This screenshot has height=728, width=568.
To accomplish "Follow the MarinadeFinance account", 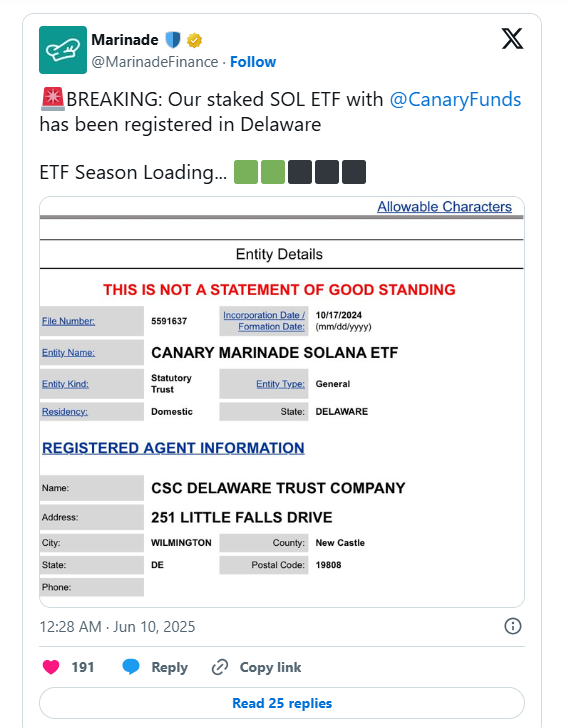I will coord(253,62).
